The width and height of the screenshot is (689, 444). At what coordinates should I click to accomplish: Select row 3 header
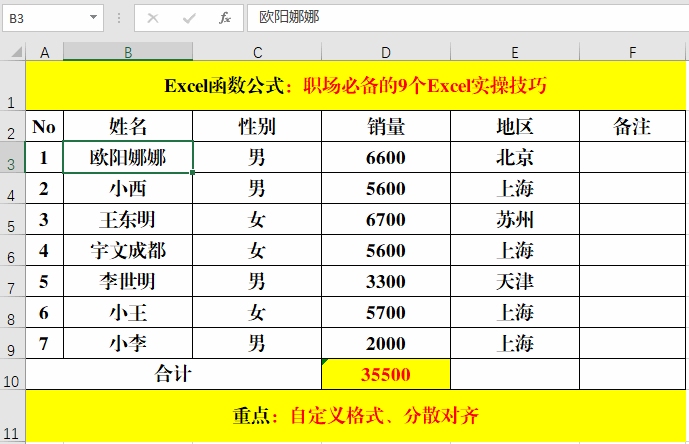[12, 157]
